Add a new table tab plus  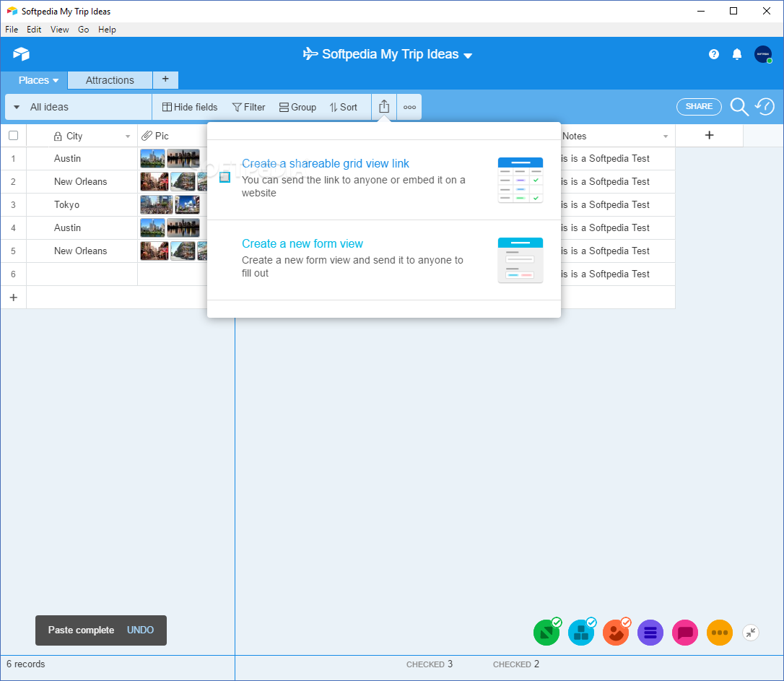(165, 79)
